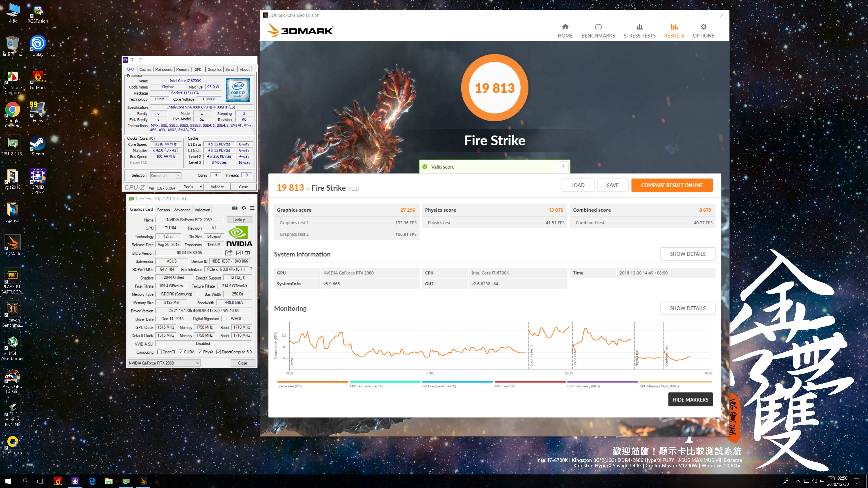The image size is (868, 488).
Task: Open 3DMark BENCHMARKS section
Action: point(598,31)
